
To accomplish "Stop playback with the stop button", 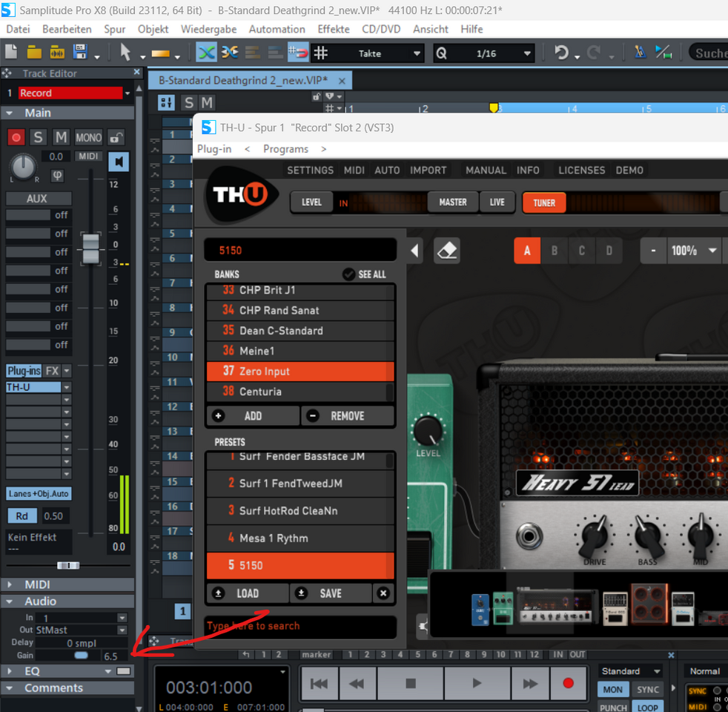I will 411,683.
